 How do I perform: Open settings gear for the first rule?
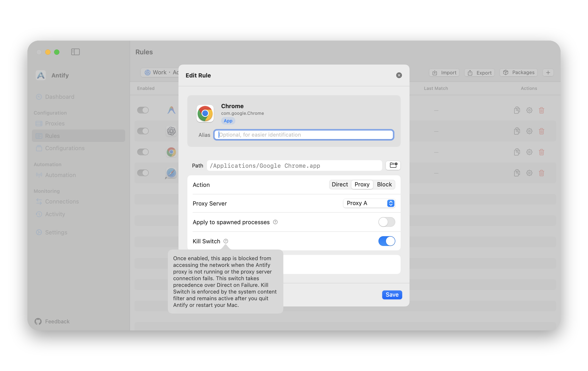click(529, 110)
